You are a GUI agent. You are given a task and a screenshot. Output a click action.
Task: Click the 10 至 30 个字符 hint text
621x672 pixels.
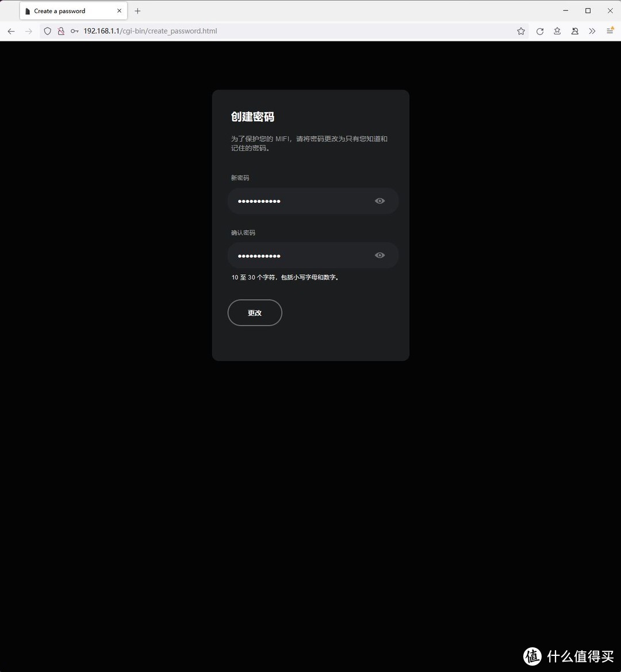click(285, 278)
